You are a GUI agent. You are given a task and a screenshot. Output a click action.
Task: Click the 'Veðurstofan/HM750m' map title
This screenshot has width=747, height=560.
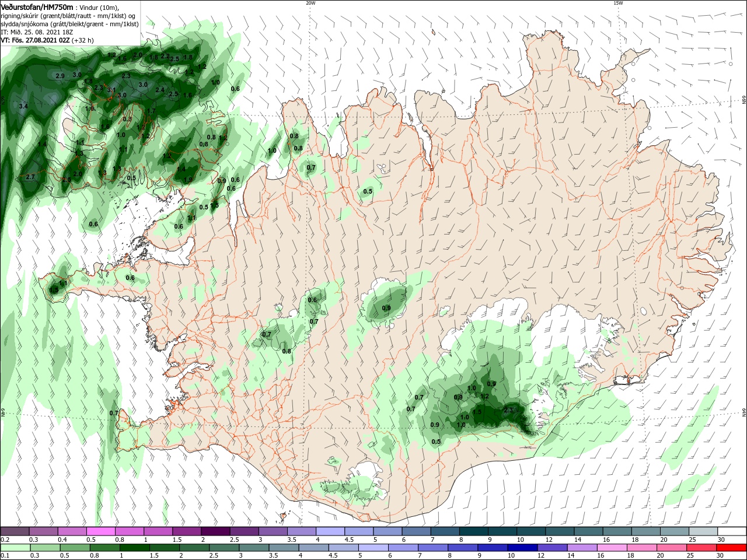pyautogui.click(x=37, y=6)
